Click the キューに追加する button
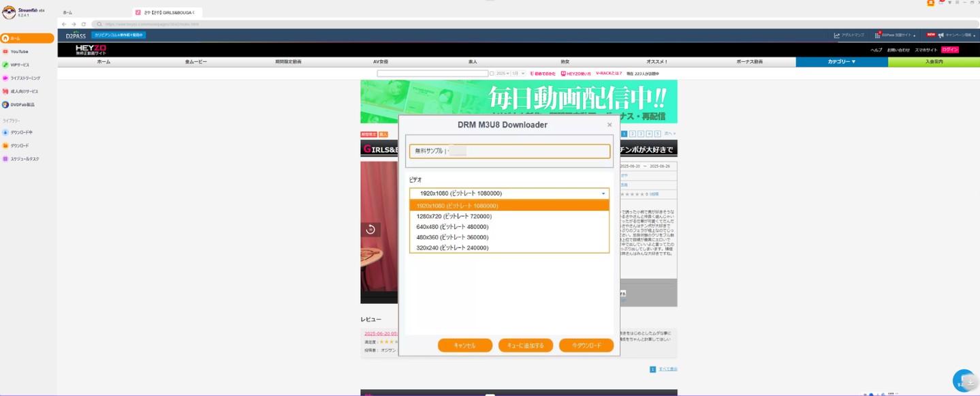Image resolution: width=980 pixels, height=396 pixels. coord(525,346)
